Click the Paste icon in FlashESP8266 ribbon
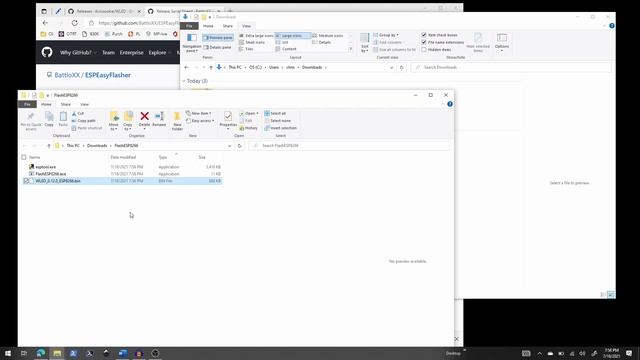 pyautogui.click(x=63, y=119)
